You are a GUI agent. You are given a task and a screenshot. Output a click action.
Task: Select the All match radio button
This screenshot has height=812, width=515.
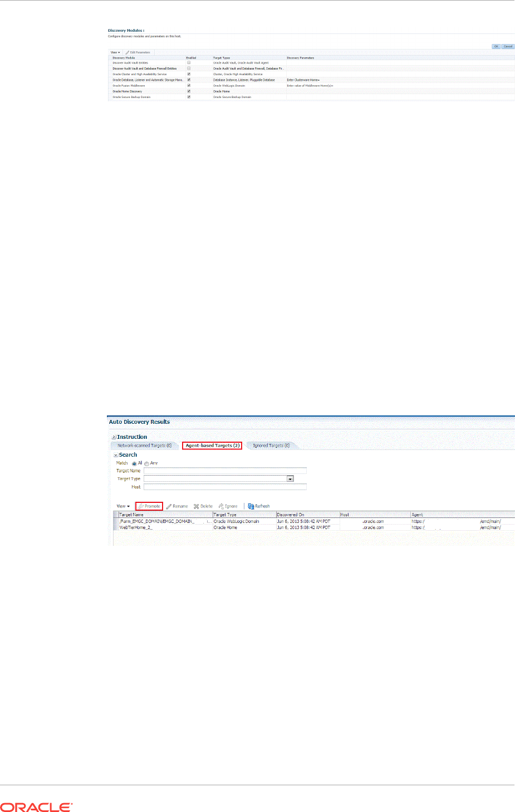134,463
